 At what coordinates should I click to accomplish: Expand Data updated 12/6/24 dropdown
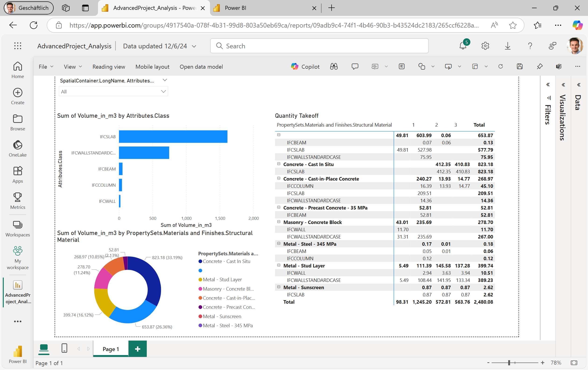pos(194,46)
